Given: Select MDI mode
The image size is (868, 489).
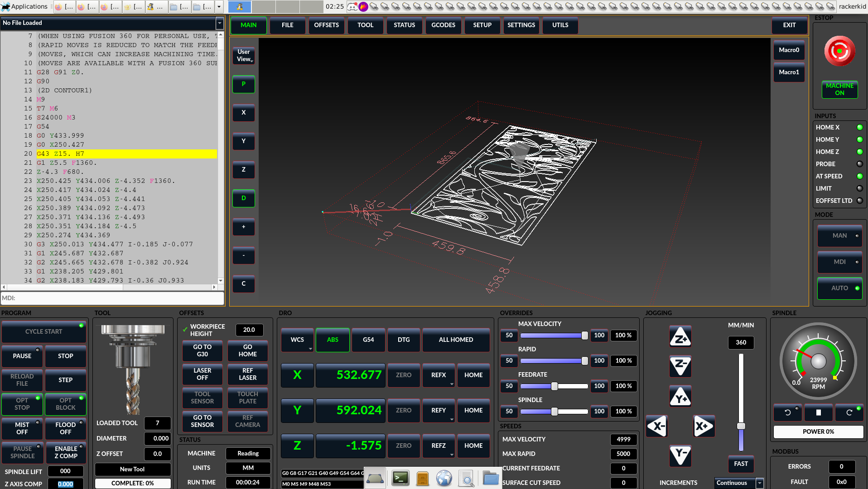Looking at the screenshot, I should tap(839, 262).
